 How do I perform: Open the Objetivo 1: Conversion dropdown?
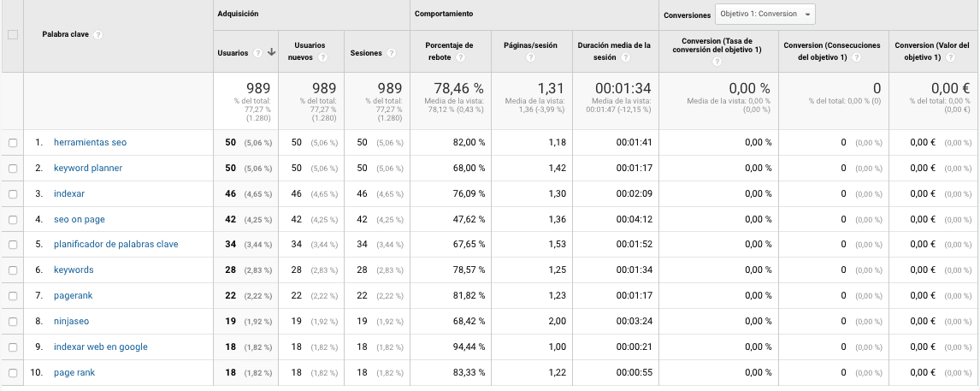coord(765,15)
